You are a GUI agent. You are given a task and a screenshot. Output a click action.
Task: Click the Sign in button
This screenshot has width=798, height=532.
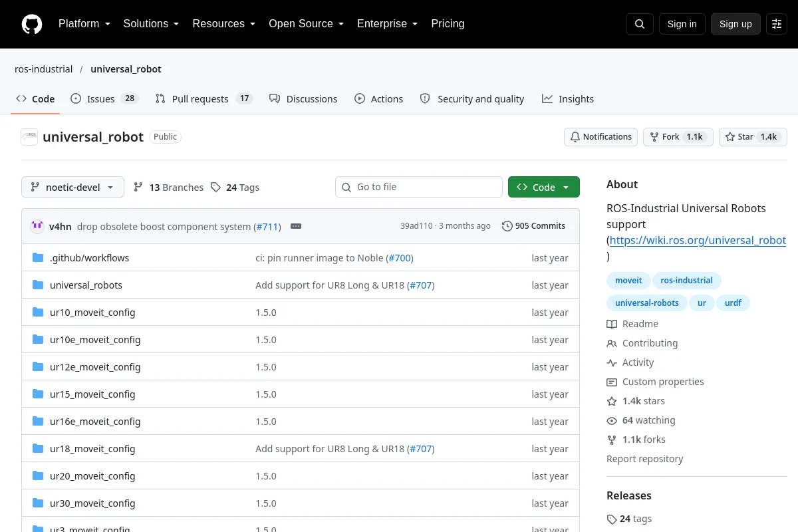coord(682,24)
